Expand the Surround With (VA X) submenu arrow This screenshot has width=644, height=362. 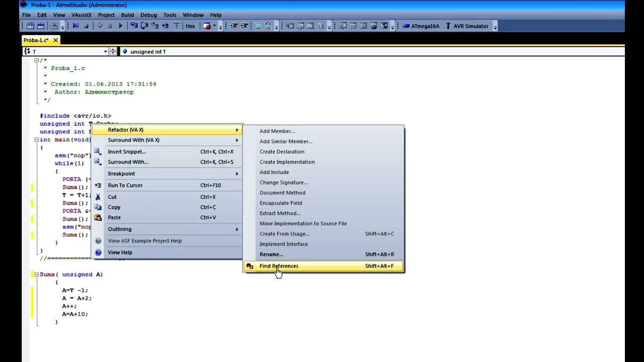click(237, 140)
